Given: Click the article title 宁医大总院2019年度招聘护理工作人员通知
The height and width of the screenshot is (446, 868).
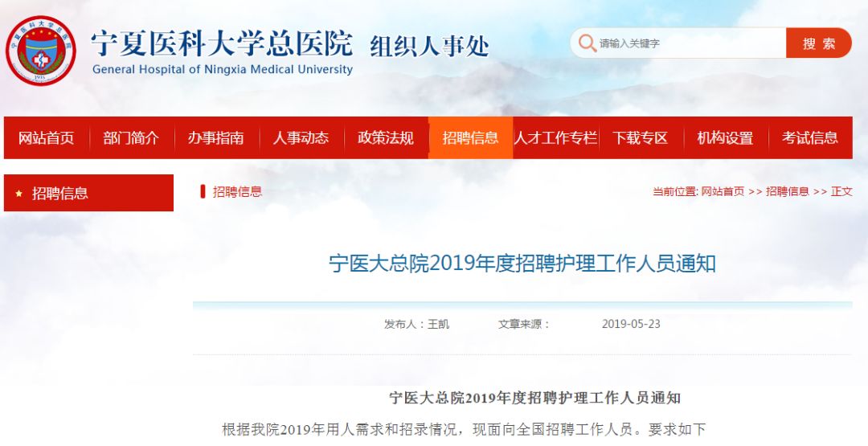Looking at the screenshot, I should point(522,264).
